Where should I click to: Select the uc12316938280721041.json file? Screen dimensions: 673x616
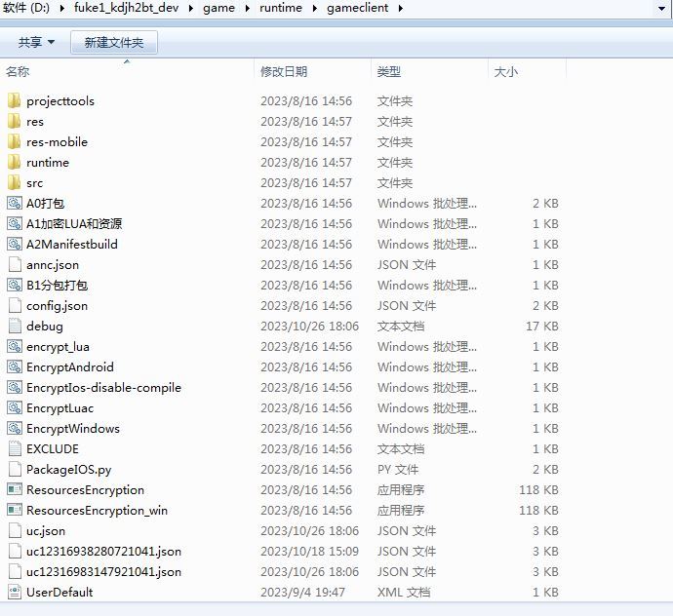pyautogui.click(x=103, y=551)
